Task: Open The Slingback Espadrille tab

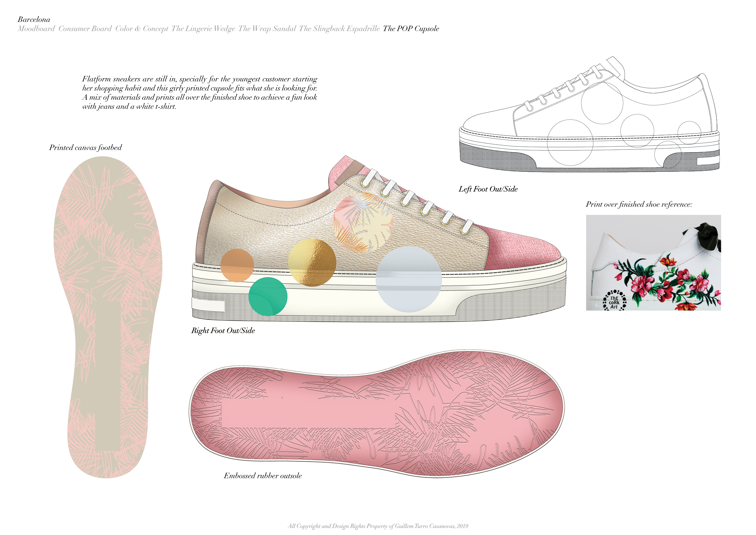Action: (339, 29)
